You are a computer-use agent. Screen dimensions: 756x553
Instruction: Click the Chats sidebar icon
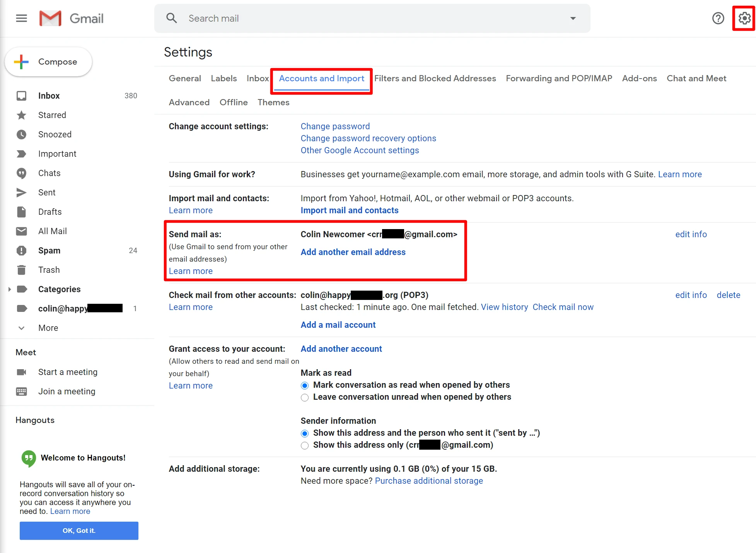click(22, 173)
